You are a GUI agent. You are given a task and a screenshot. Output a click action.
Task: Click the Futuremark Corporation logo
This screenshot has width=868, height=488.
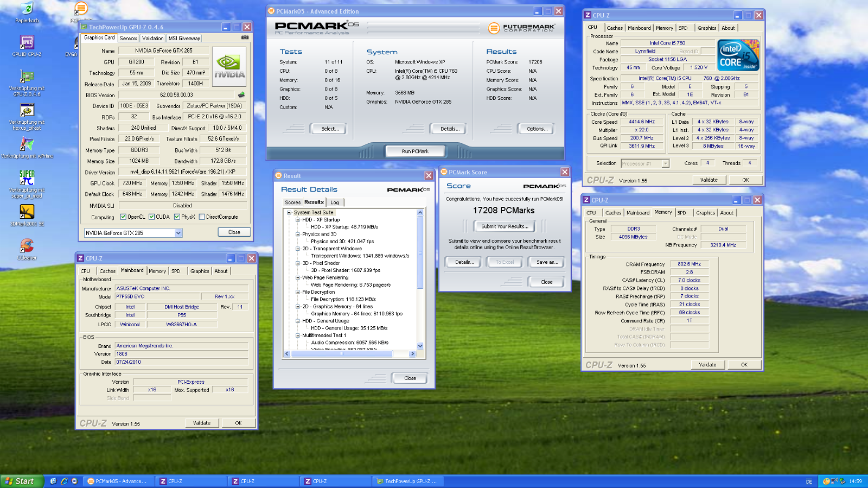click(x=521, y=28)
